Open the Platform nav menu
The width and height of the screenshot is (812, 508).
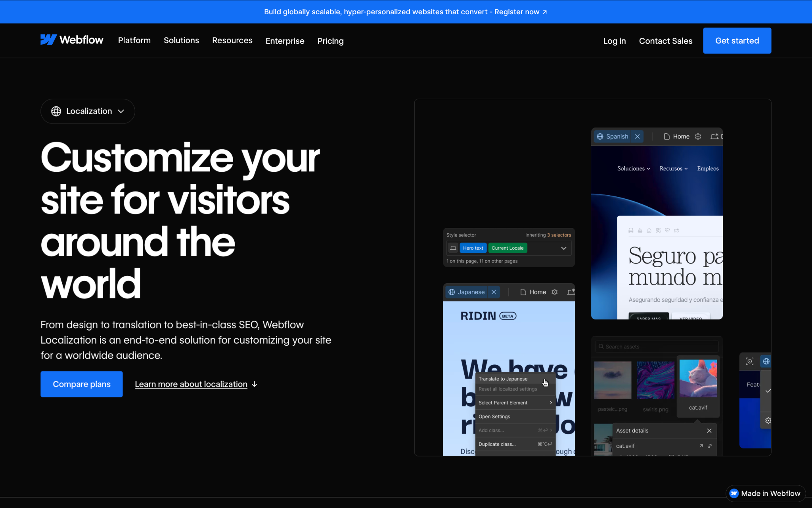pyautogui.click(x=134, y=40)
